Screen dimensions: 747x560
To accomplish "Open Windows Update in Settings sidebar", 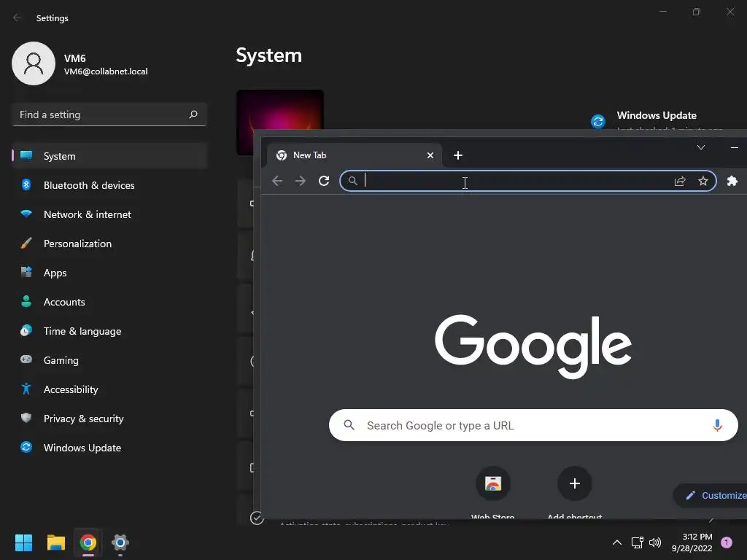I will pos(110,448).
